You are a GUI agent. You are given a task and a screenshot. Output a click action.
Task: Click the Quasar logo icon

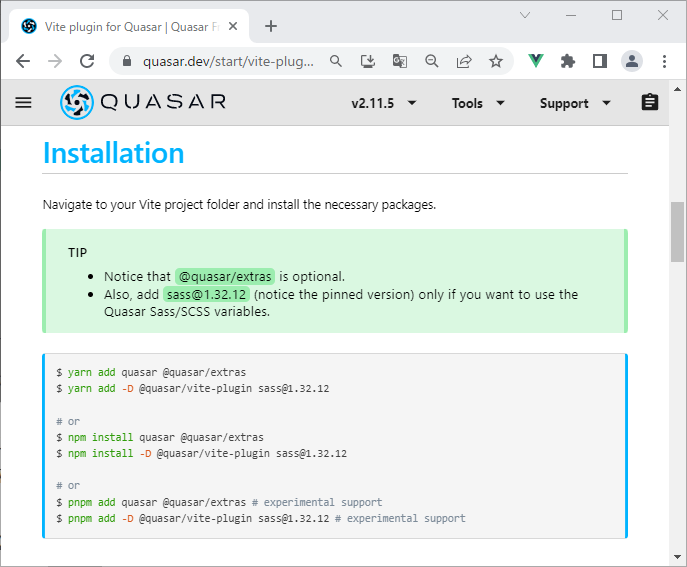tap(77, 103)
